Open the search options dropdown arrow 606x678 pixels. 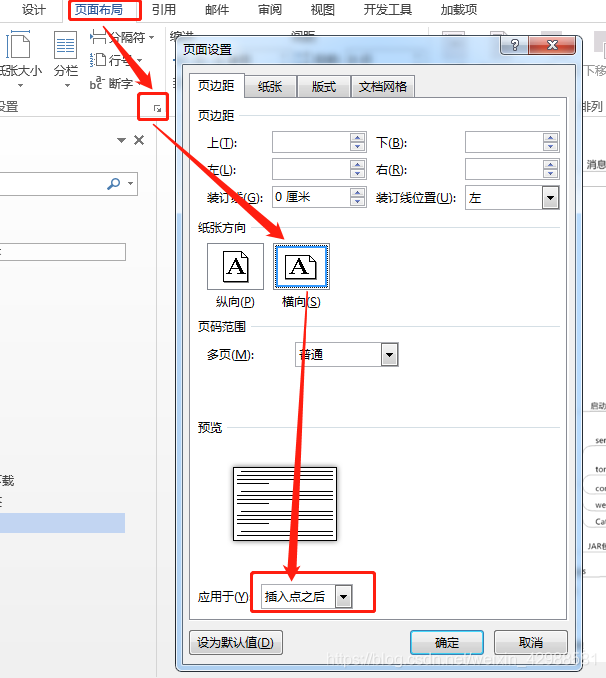tap(131, 184)
